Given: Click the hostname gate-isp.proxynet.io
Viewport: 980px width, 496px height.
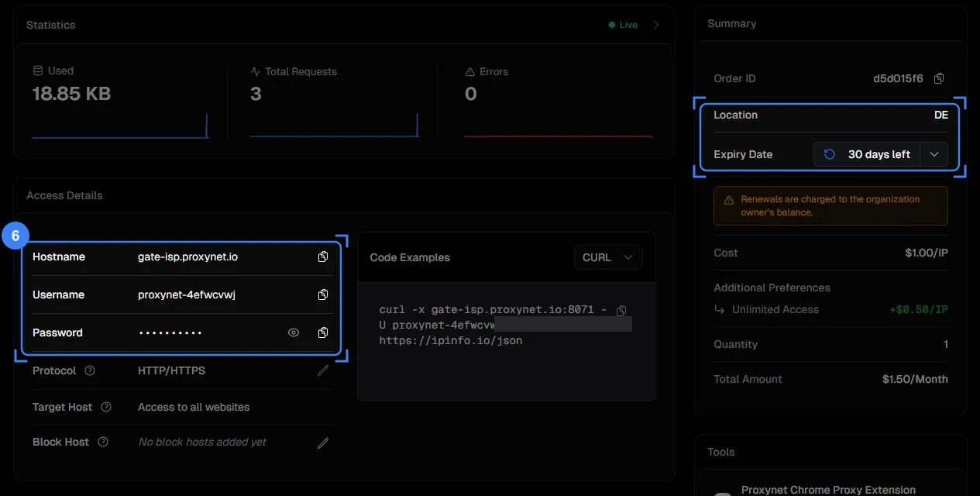Looking at the screenshot, I should point(187,257).
